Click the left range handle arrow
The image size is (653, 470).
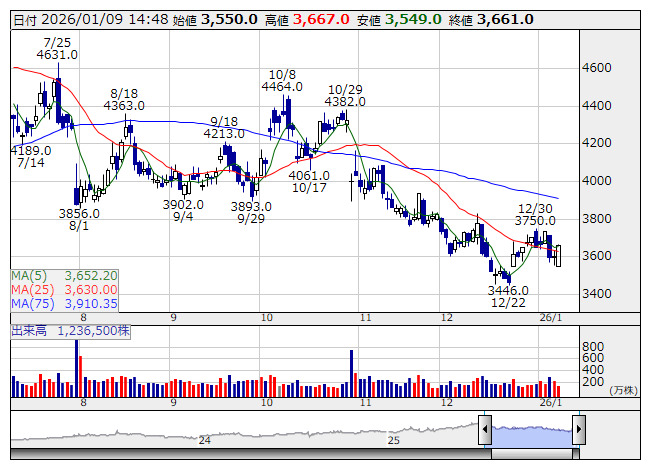[485, 429]
